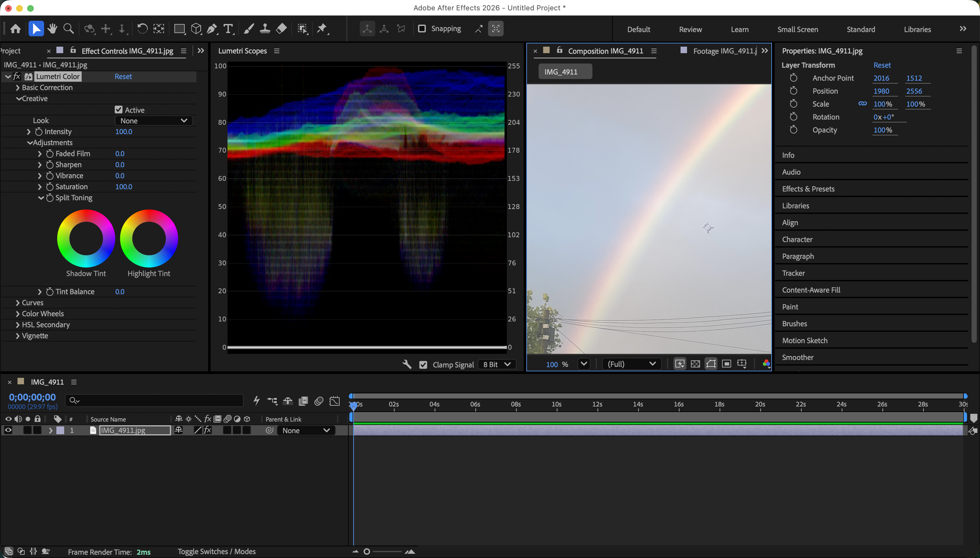Toggle Frame Blending icon in timeline
Screen dimensions: 980x558
(303, 401)
